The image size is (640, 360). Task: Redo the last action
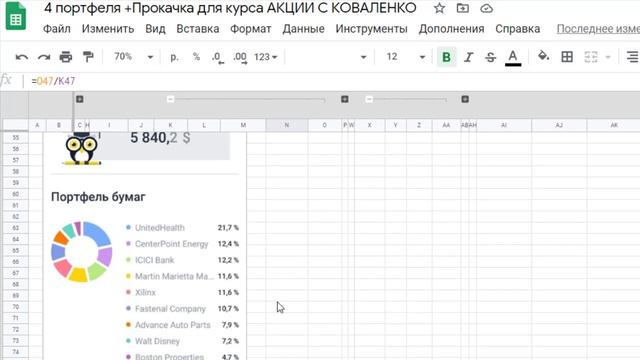[44, 57]
